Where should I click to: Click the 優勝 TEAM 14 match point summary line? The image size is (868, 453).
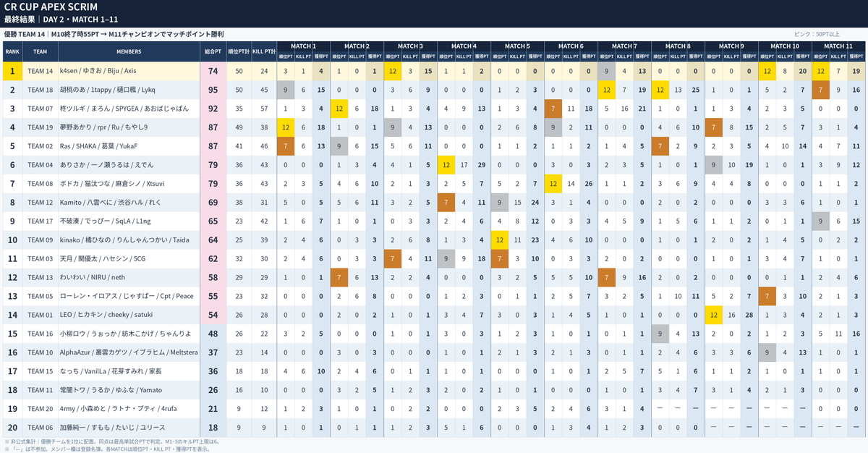tap(114, 34)
